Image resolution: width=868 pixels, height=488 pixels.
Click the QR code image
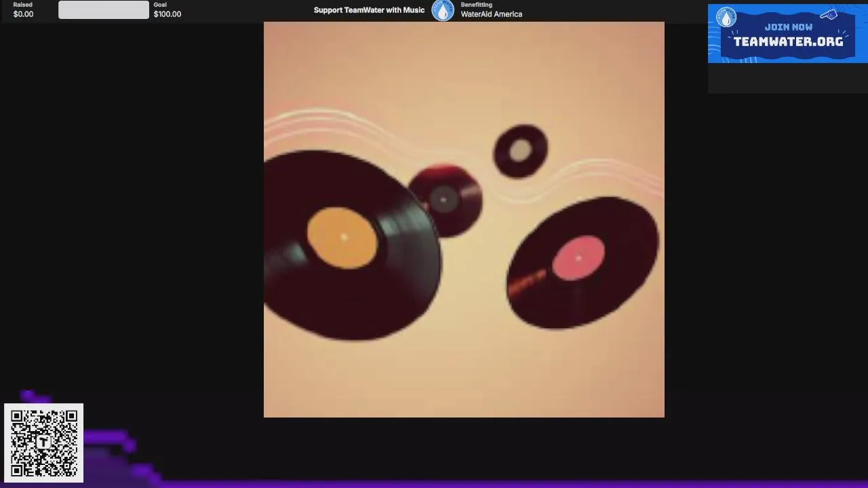(x=44, y=443)
